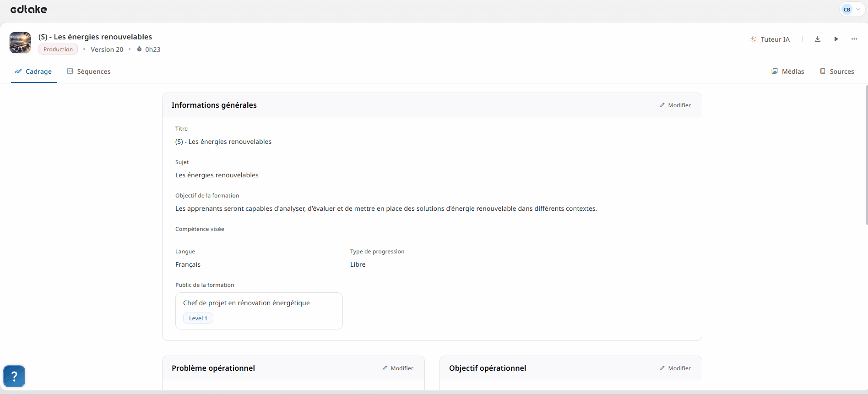Open the CB user account dropdown
The height and width of the screenshot is (395, 868).
point(852,9)
